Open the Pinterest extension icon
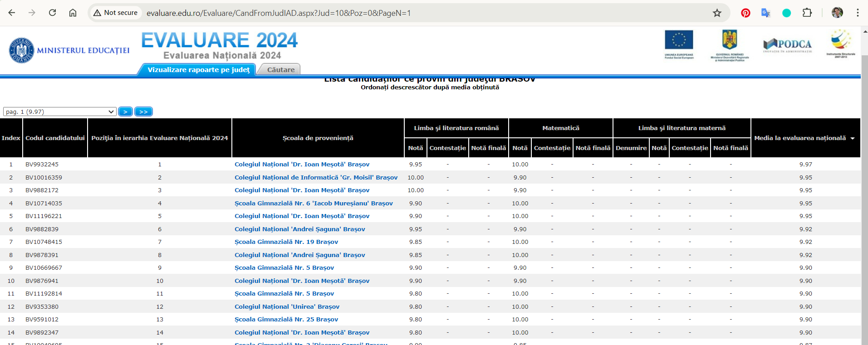Image resolution: width=868 pixels, height=345 pixels. (745, 13)
